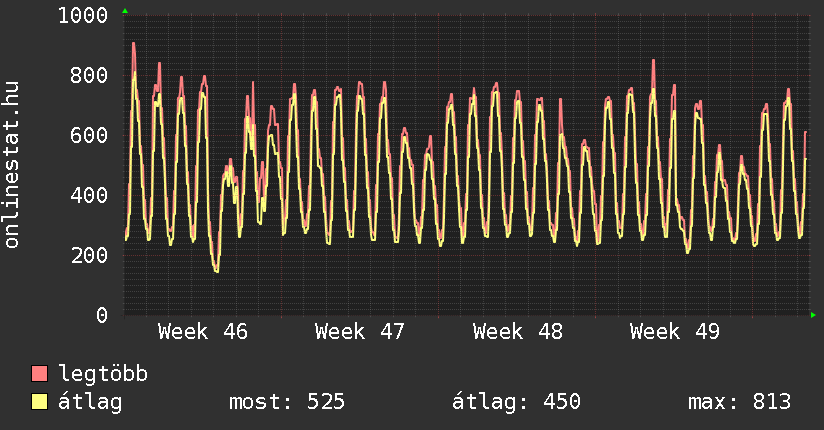
Task: Click the Week 47 axis label
Action: 360,331
